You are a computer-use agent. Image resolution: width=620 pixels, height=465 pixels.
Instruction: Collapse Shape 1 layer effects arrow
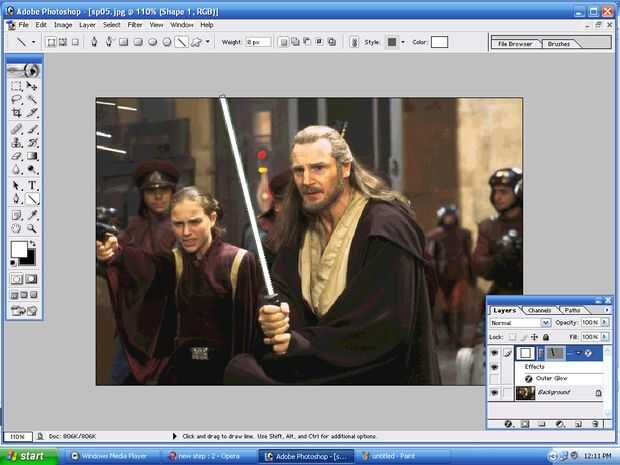578,353
